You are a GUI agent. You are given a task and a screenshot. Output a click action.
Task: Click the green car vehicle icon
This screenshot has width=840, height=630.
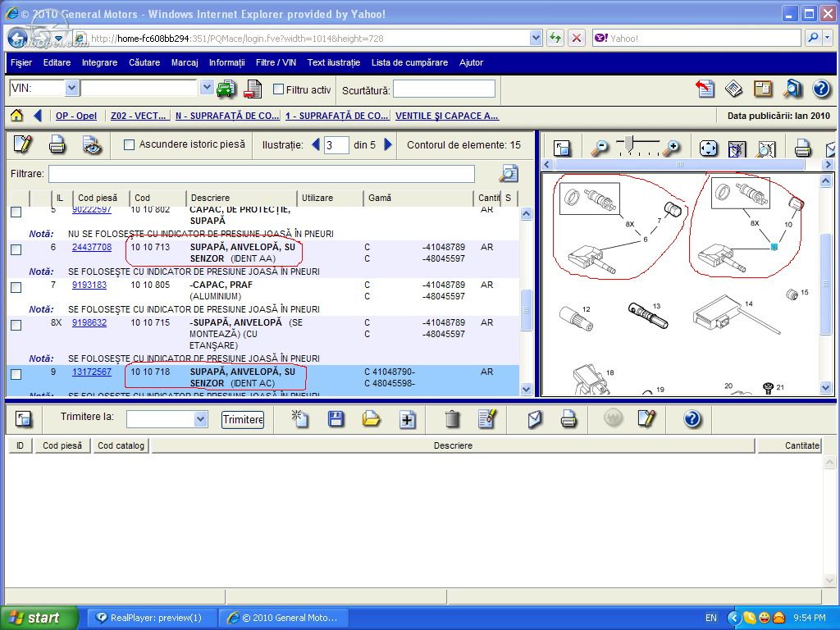coord(226,89)
